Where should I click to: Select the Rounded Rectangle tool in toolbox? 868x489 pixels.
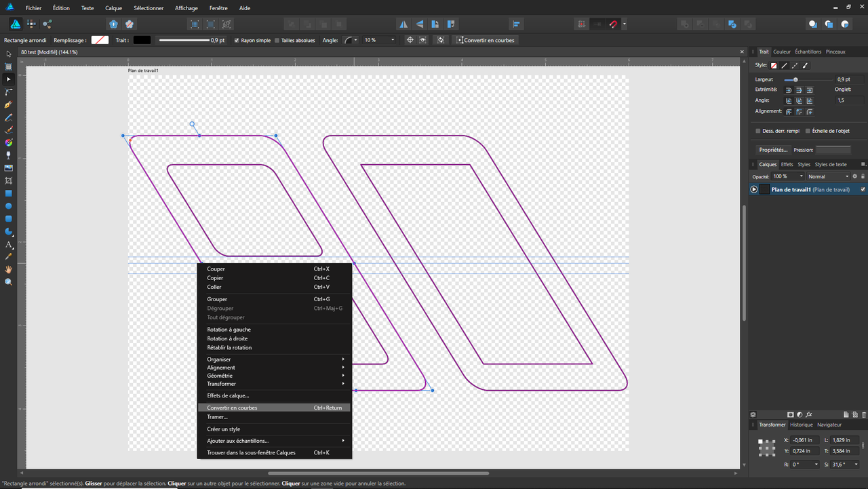pyautogui.click(x=9, y=218)
